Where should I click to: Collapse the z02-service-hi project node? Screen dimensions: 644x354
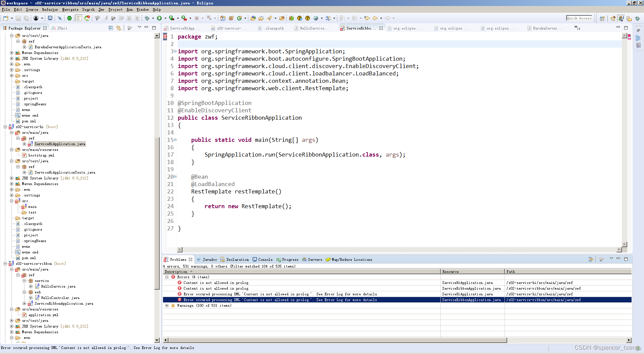[x=5, y=127]
